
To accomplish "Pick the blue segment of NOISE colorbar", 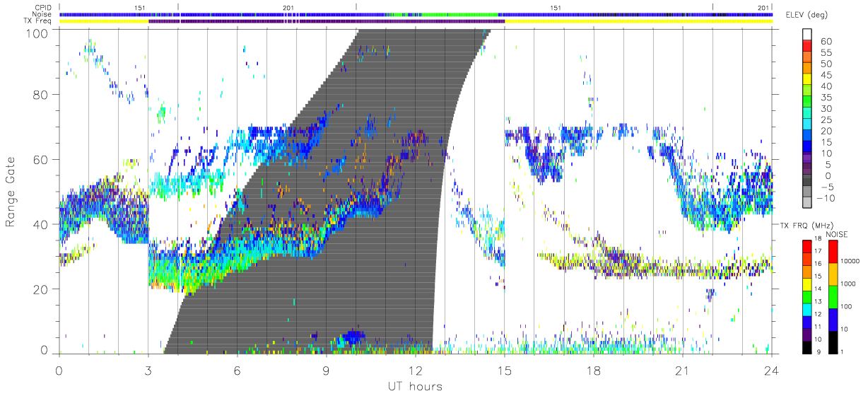I will [833, 319].
